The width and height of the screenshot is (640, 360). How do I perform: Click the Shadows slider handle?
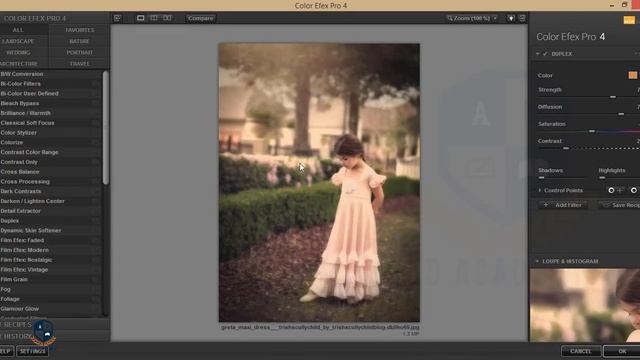[x=541, y=178]
